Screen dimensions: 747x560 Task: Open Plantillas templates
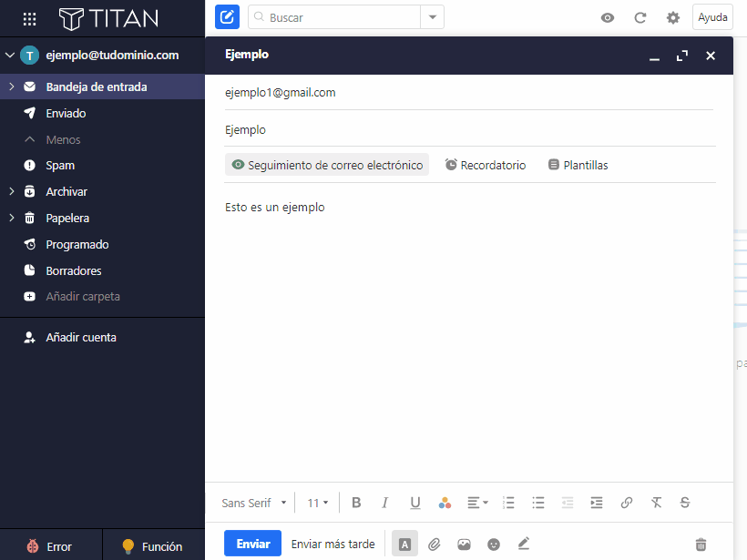point(578,165)
